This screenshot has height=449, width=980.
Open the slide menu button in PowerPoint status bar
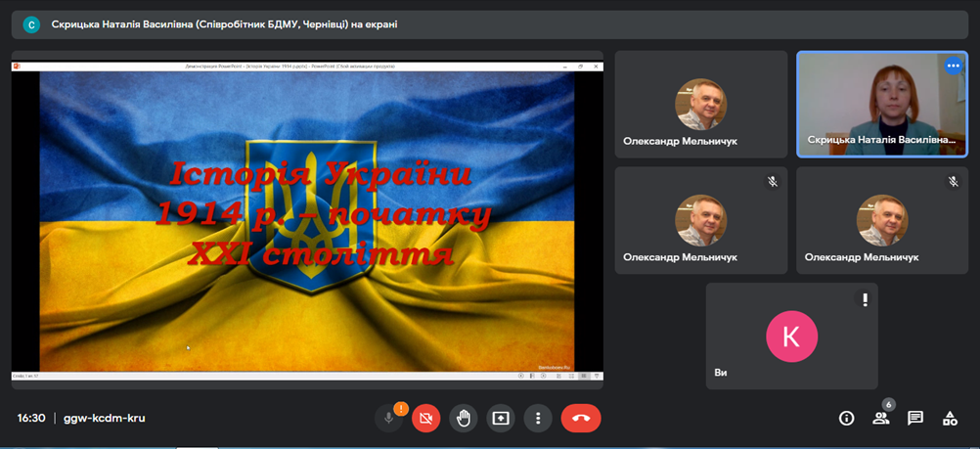point(532,376)
